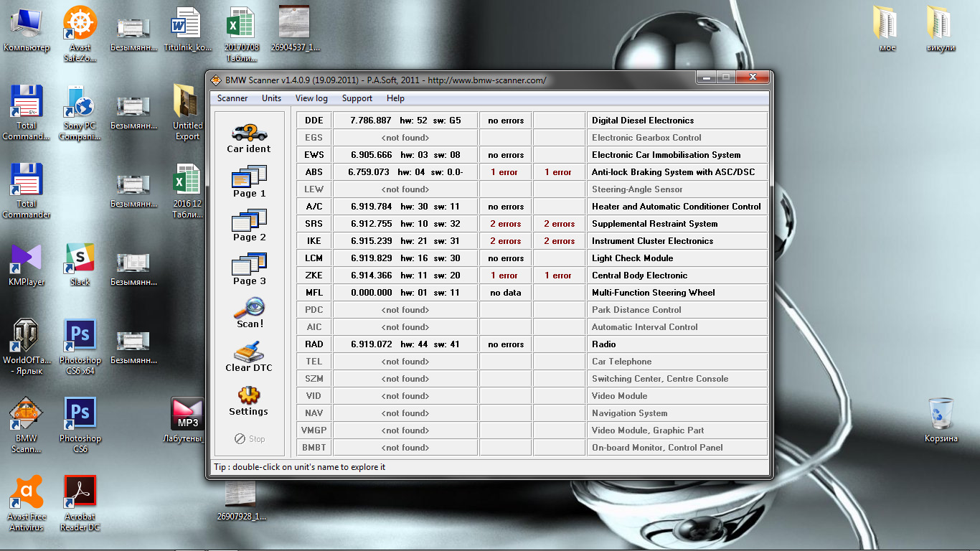
Task: Select the Лабутены MP3 file icon
Action: 187,421
